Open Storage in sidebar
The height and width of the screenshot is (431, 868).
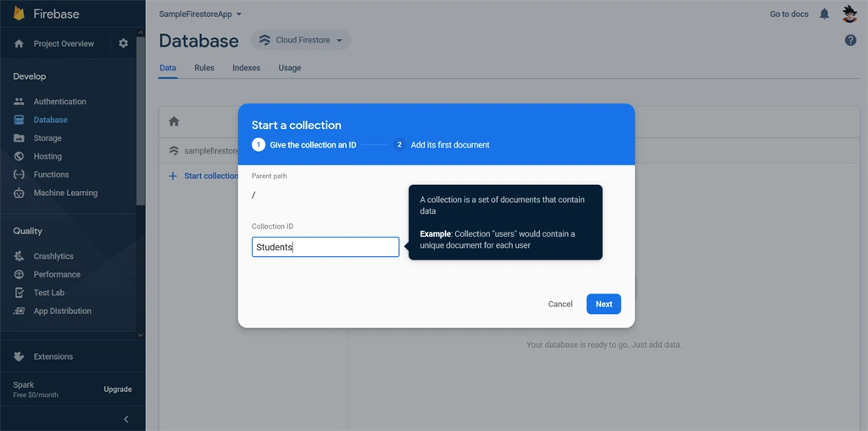coord(47,138)
